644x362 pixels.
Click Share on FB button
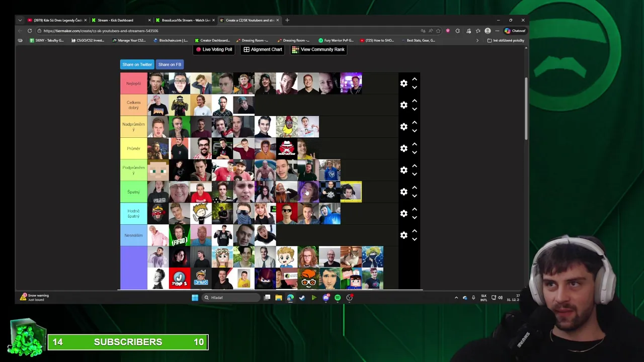tap(170, 64)
